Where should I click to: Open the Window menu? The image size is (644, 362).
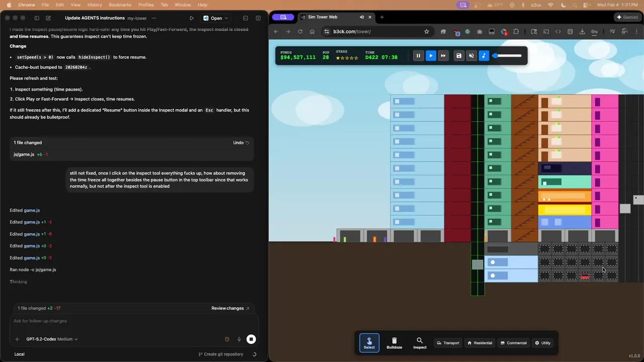[x=183, y=5]
